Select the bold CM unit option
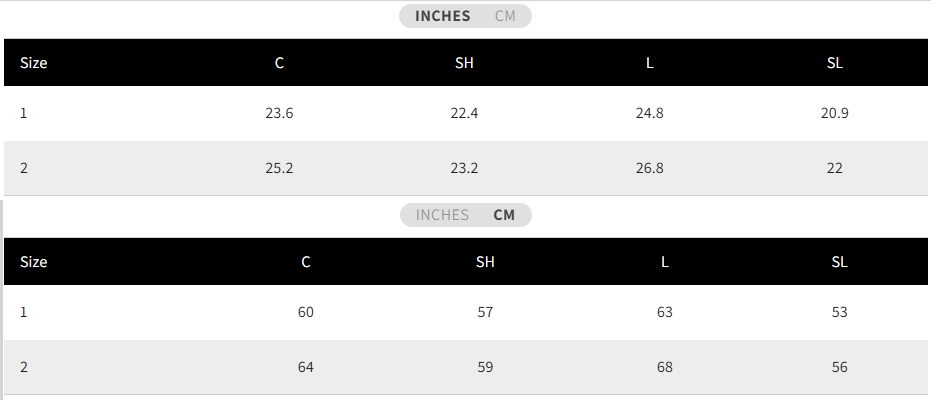This screenshot has width=931, height=400. pos(504,215)
